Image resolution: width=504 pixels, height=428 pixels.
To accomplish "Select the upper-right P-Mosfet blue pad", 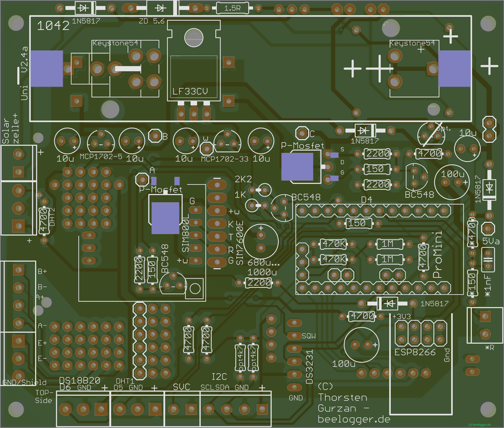I will pyautogui.click(x=297, y=167).
